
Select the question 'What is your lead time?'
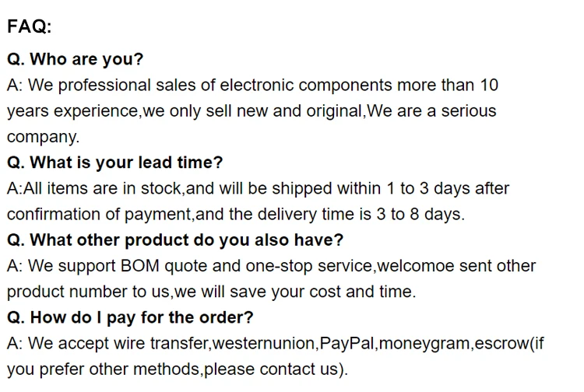(115, 163)
